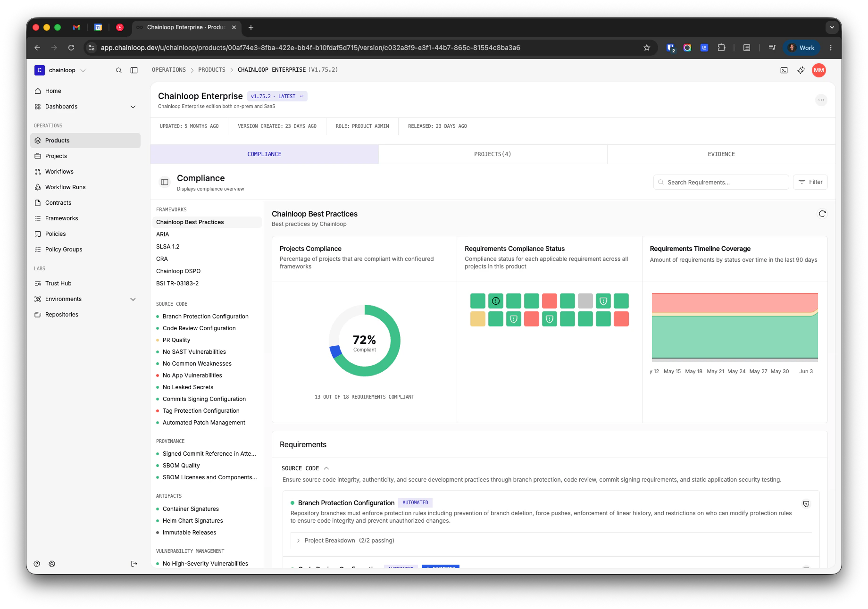Open the Work browser profile menu

(x=801, y=48)
